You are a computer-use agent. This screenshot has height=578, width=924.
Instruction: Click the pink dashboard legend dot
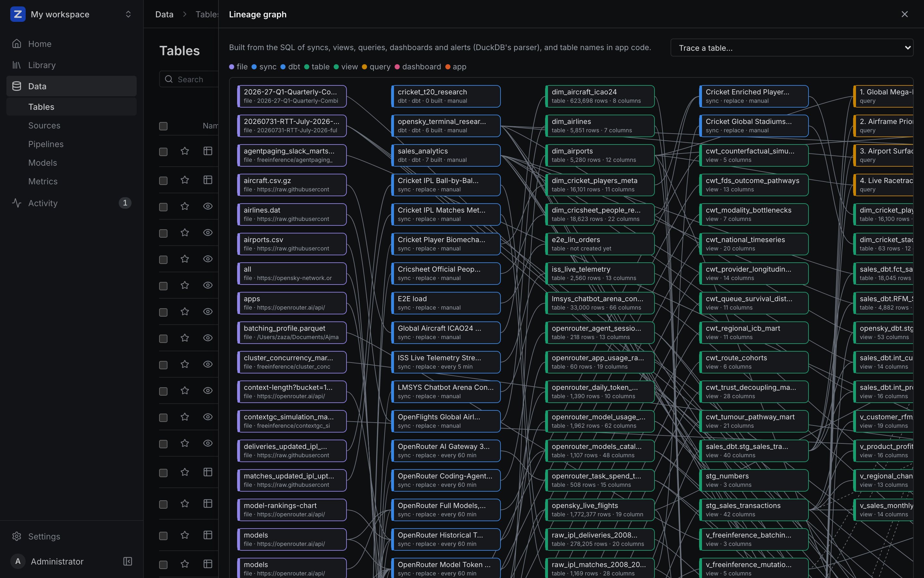[x=397, y=67]
